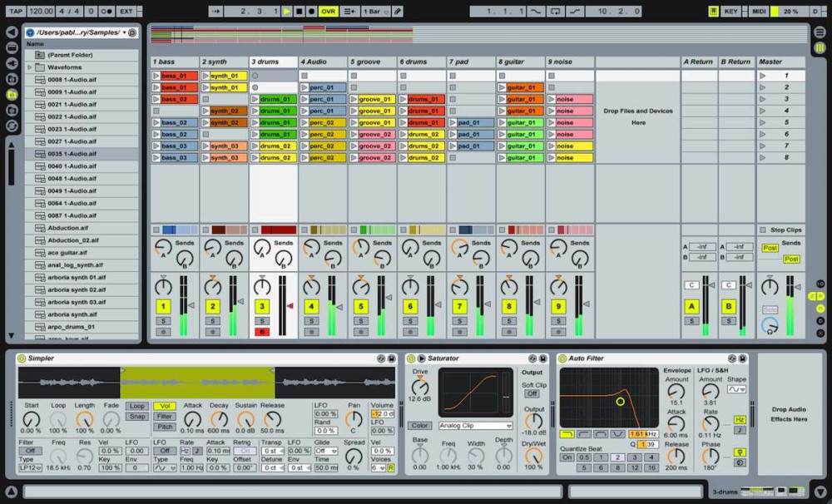Save the Auto Filter preset with the disk icon

741,358
